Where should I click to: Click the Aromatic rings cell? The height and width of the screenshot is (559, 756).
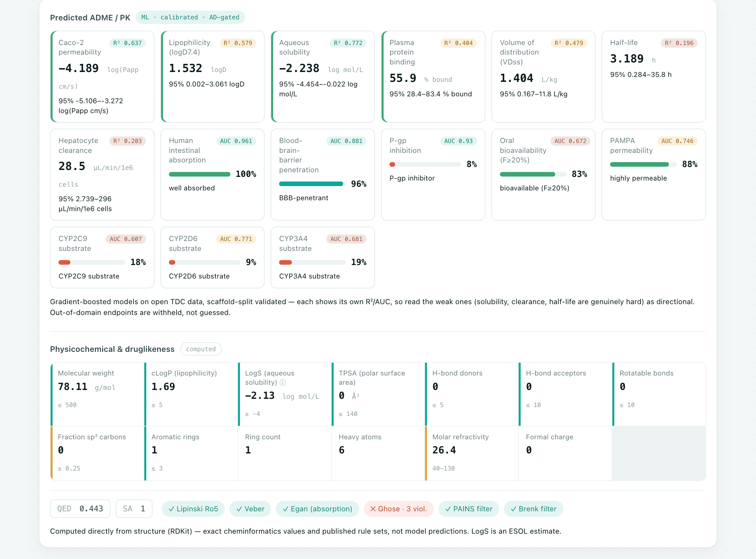click(191, 453)
